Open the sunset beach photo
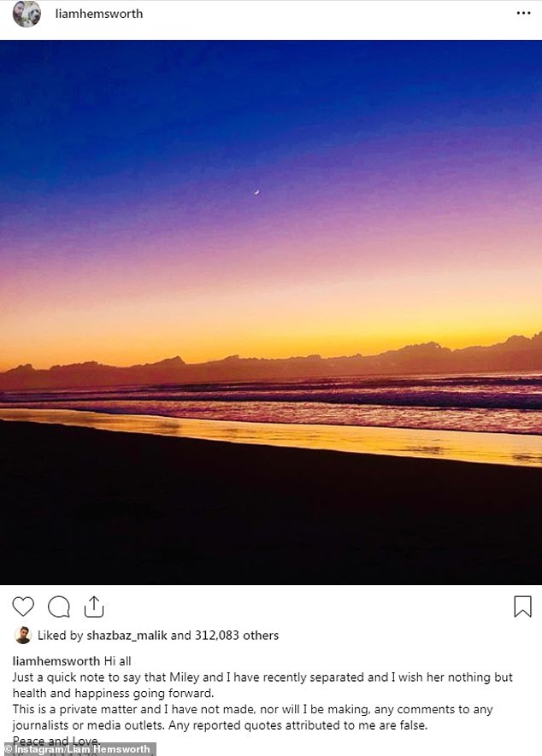 tap(271, 256)
